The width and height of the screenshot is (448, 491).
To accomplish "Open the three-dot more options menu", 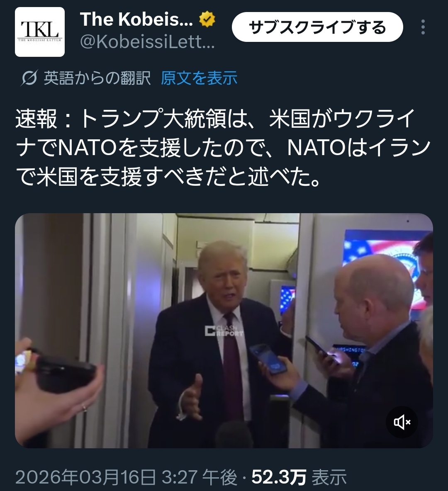I will click(x=423, y=27).
